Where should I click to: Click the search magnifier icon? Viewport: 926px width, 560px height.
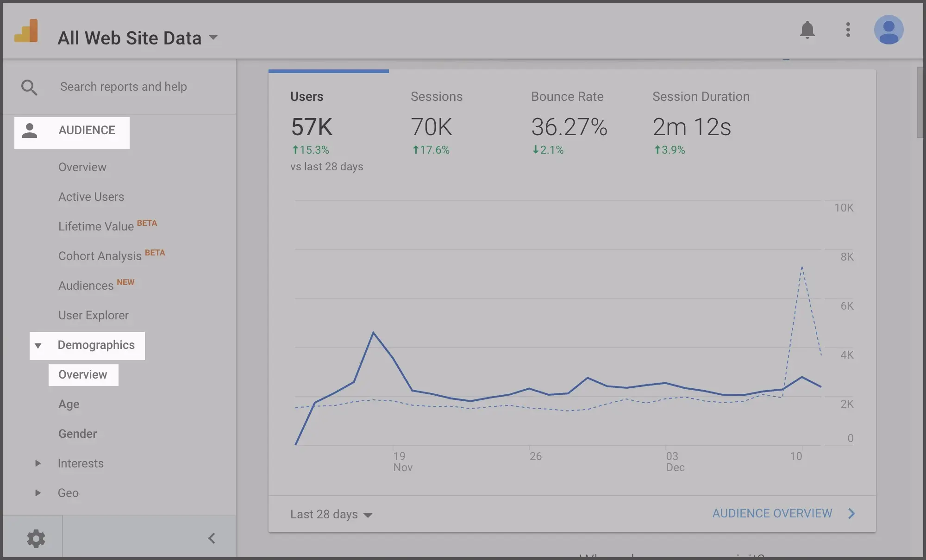click(x=29, y=87)
